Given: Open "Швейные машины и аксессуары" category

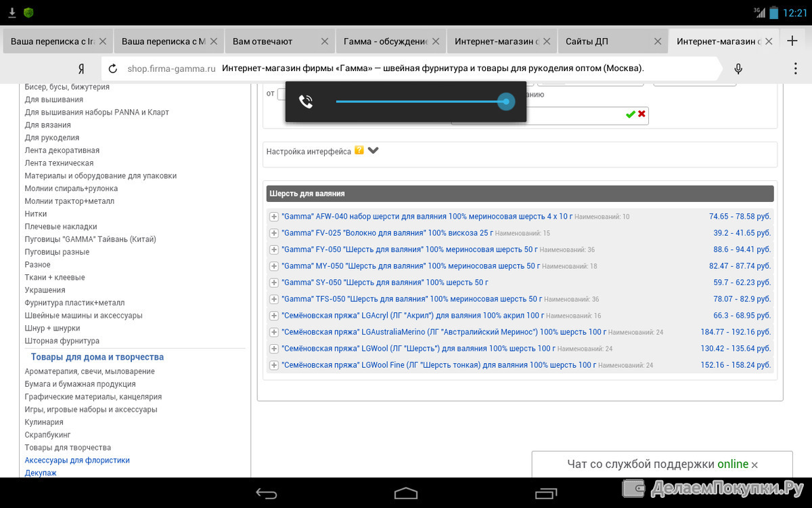Looking at the screenshot, I should point(84,316).
